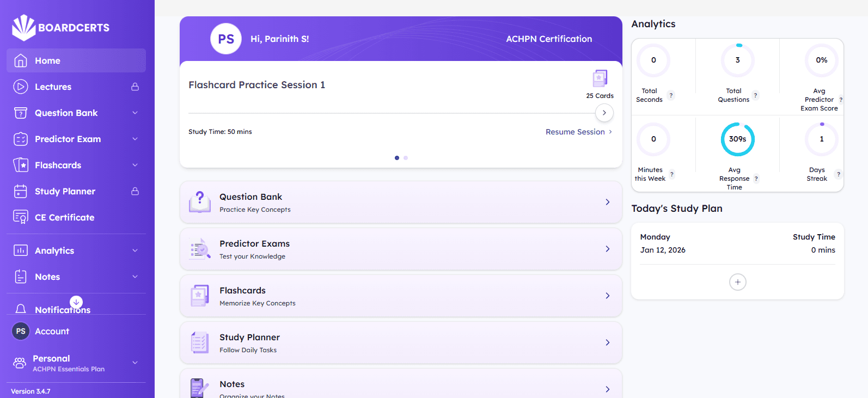Click the Study Planner calendar icon

click(x=21, y=191)
